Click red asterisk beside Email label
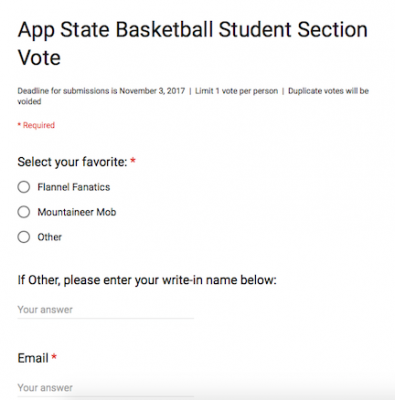Viewport: 395px width, 400px height. 54,357
